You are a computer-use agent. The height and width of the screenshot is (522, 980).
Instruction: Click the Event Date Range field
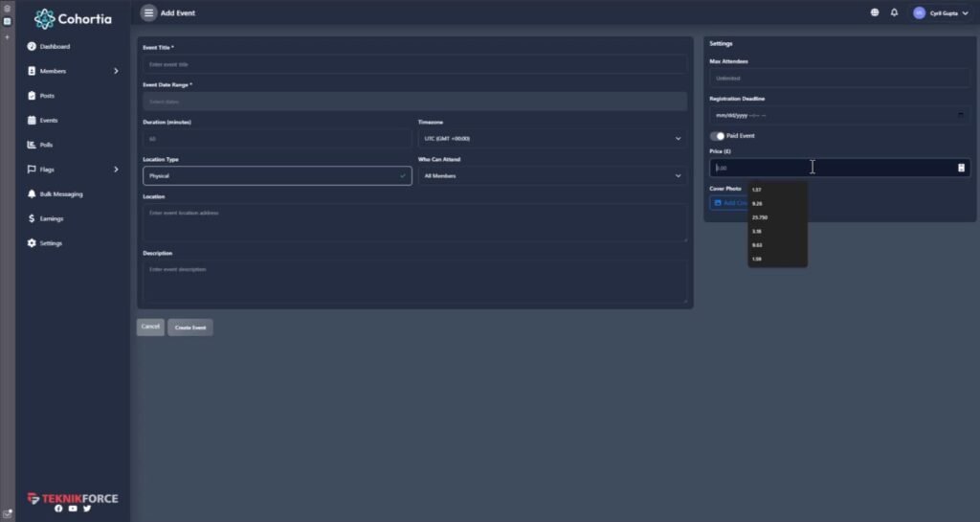(x=415, y=102)
